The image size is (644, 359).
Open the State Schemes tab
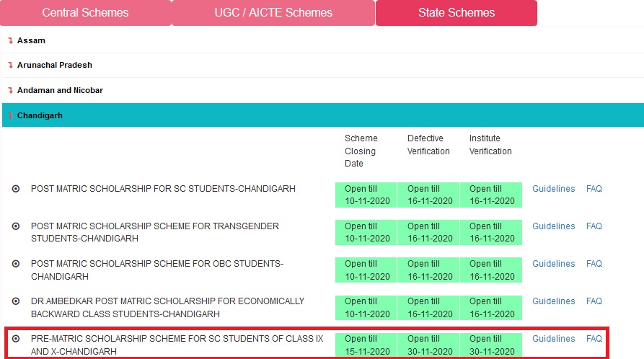456,13
